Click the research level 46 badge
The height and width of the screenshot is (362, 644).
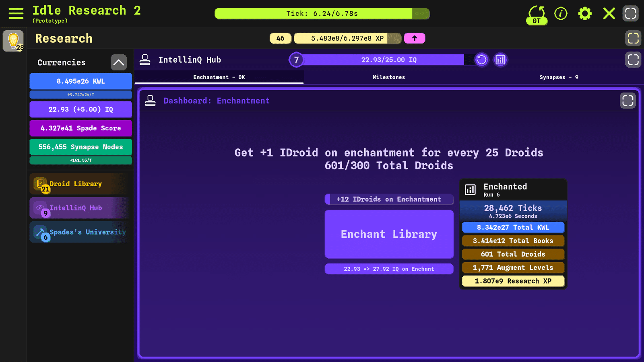click(281, 38)
